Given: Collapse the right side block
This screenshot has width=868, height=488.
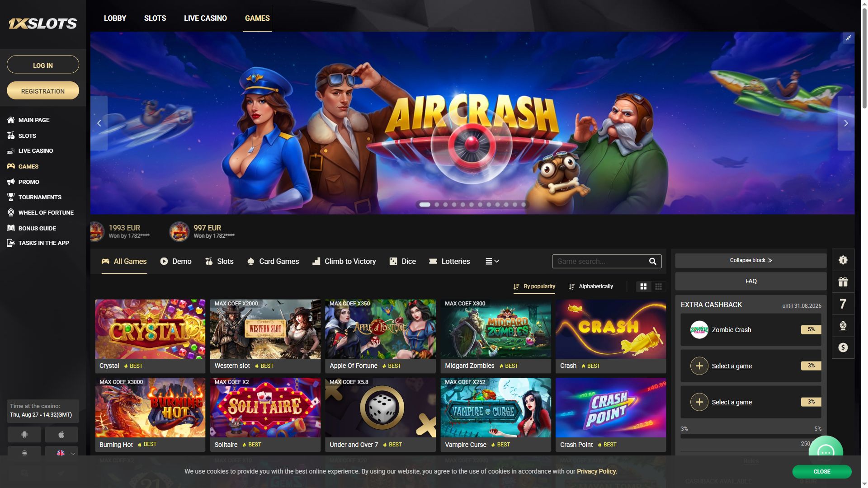Looking at the screenshot, I should [x=751, y=260].
